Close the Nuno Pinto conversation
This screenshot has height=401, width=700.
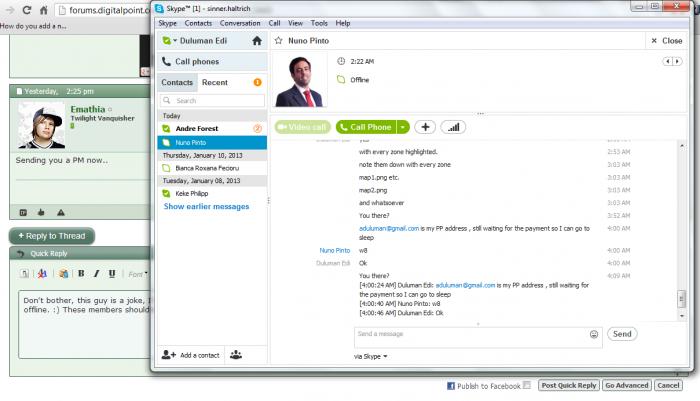[667, 41]
